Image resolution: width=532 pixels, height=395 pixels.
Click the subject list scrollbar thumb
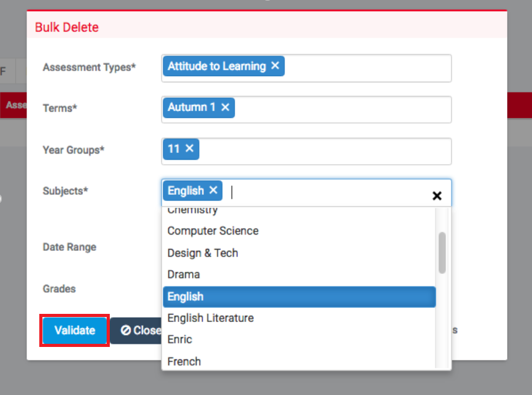click(x=442, y=253)
